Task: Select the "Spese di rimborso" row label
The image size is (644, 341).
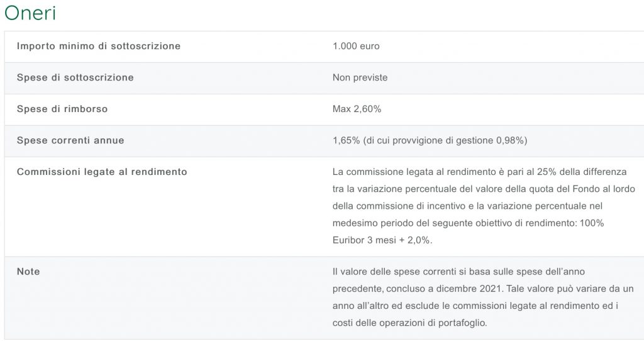Action: (x=62, y=109)
